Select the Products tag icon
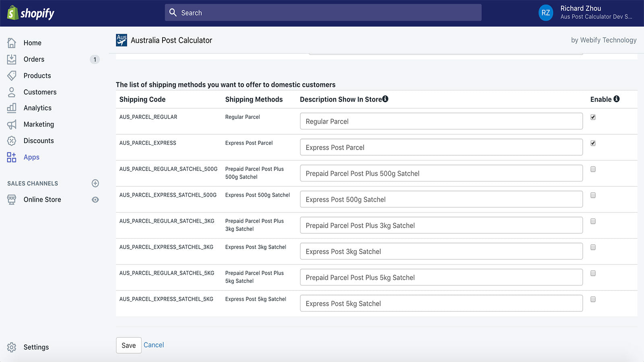This screenshot has height=362, width=644. [11, 76]
